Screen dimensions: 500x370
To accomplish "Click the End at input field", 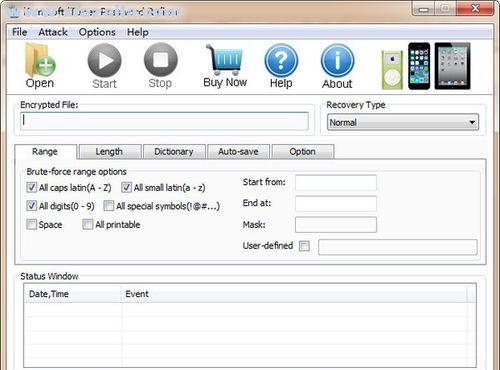I will [x=336, y=204].
